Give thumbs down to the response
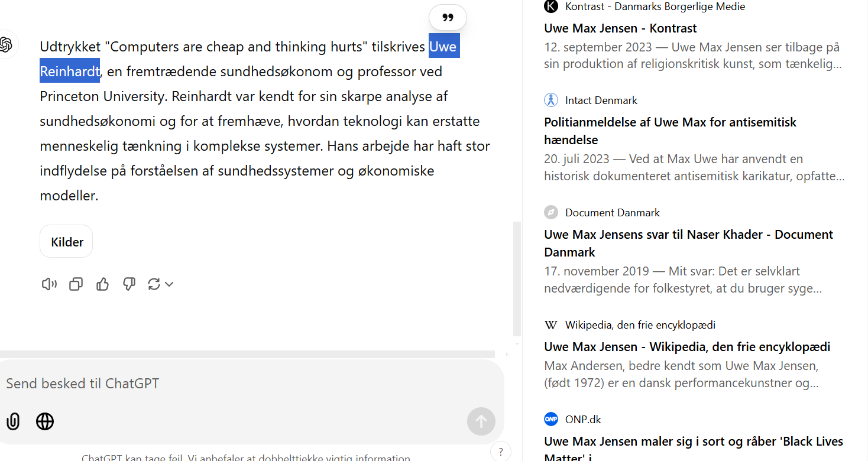The width and height of the screenshot is (868, 461). (129, 284)
